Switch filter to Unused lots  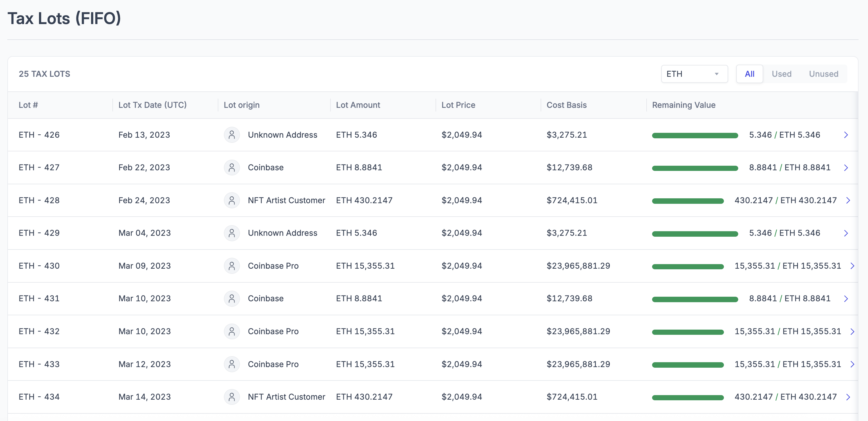pyautogui.click(x=824, y=74)
